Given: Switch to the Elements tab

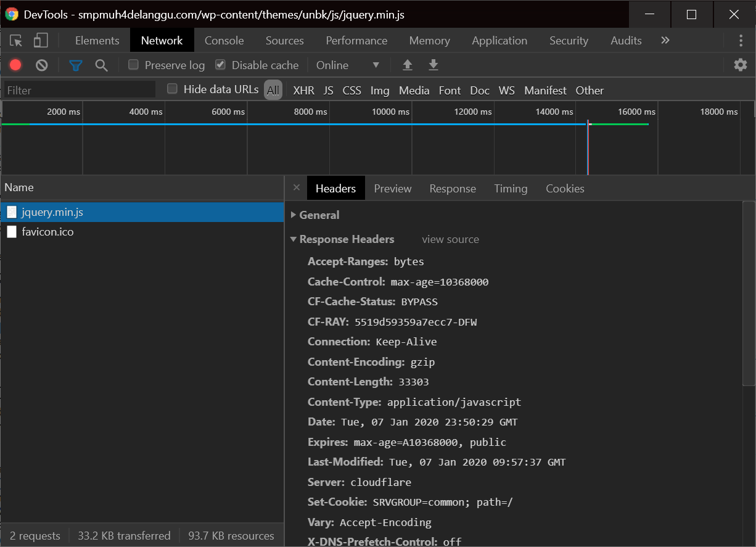Looking at the screenshot, I should (97, 41).
